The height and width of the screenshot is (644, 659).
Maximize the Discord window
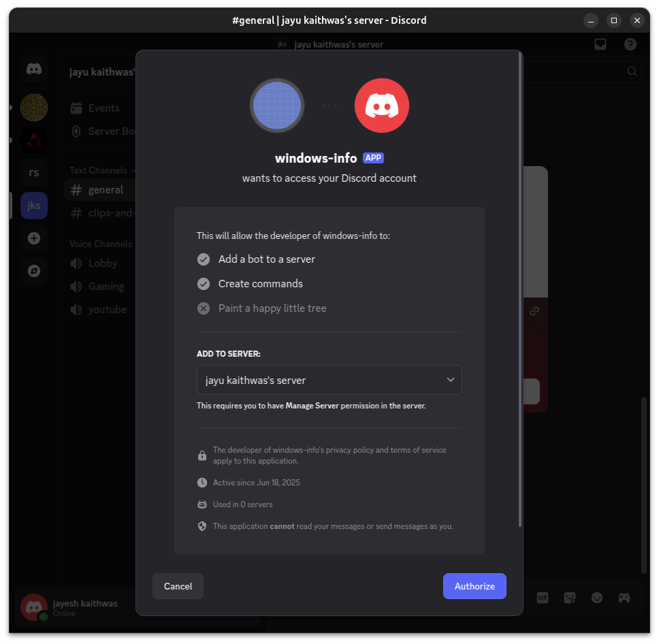pyautogui.click(x=613, y=20)
